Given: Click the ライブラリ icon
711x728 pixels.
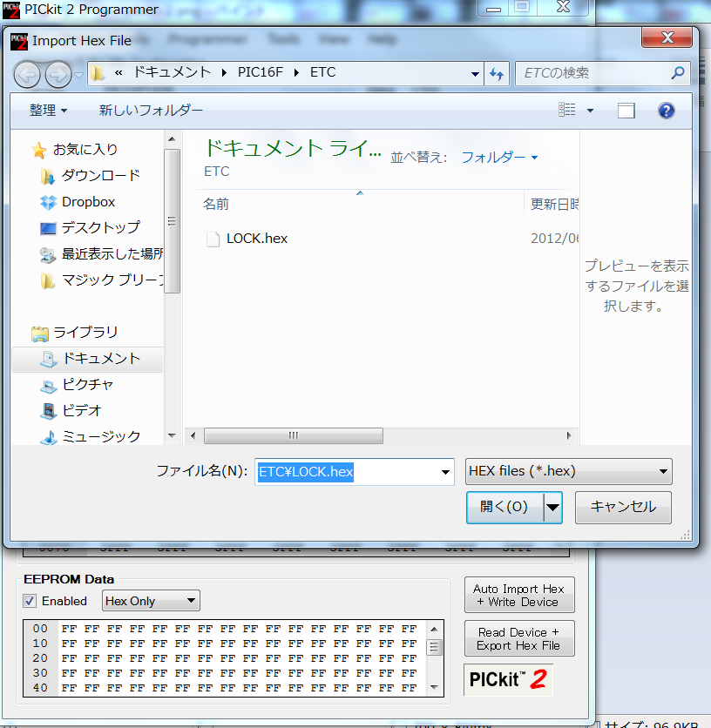Looking at the screenshot, I should [x=39, y=334].
